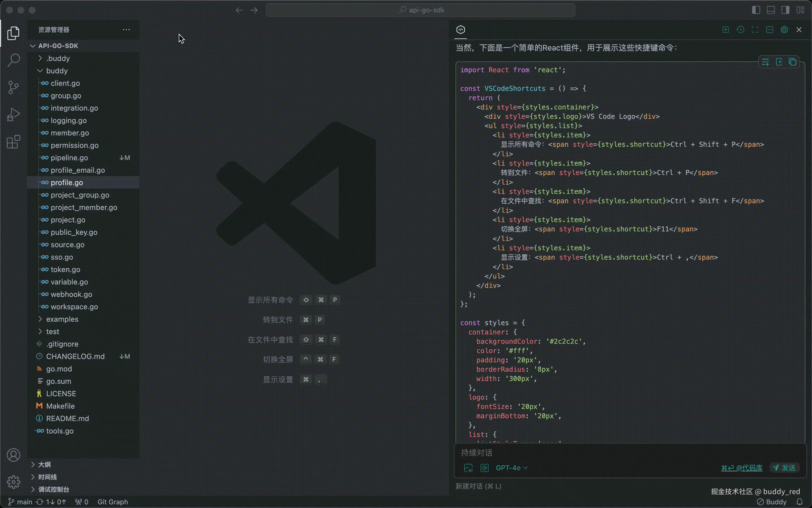Open the chat feedback message icon
The width and height of the screenshot is (812, 508).
point(770,30)
